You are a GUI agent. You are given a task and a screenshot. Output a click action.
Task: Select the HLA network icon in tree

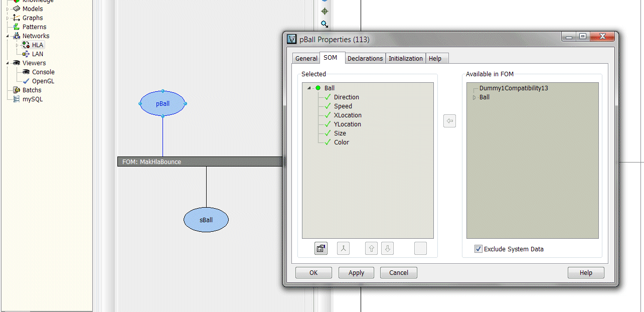tap(26, 45)
